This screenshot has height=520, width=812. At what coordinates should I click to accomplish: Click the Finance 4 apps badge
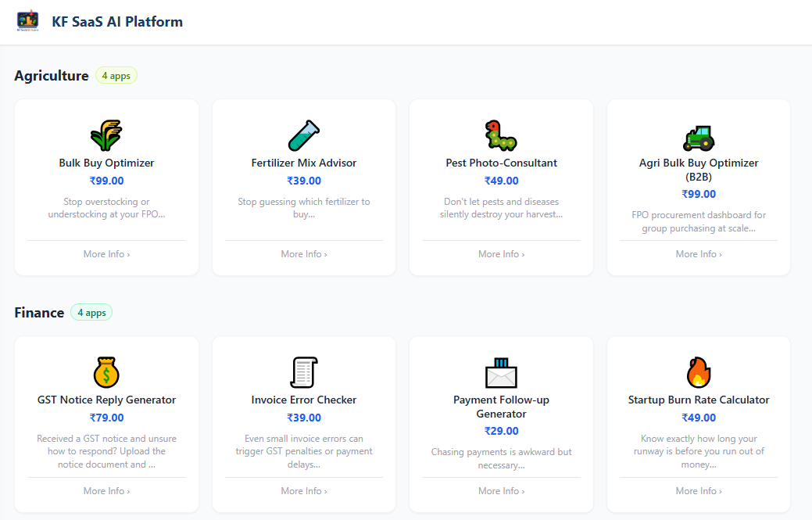tap(91, 312)
